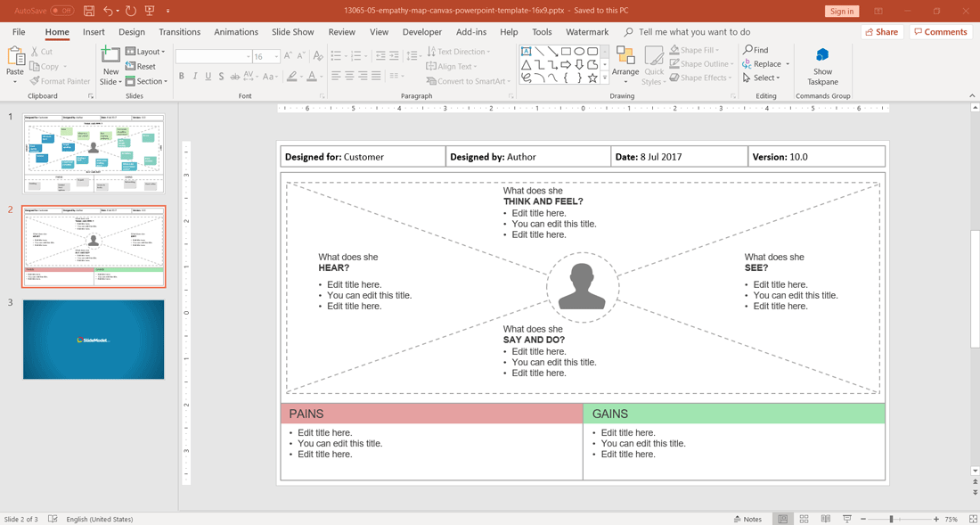980x525 pixels.
Task: Switch to the Watermark tab
Action: 587,32
